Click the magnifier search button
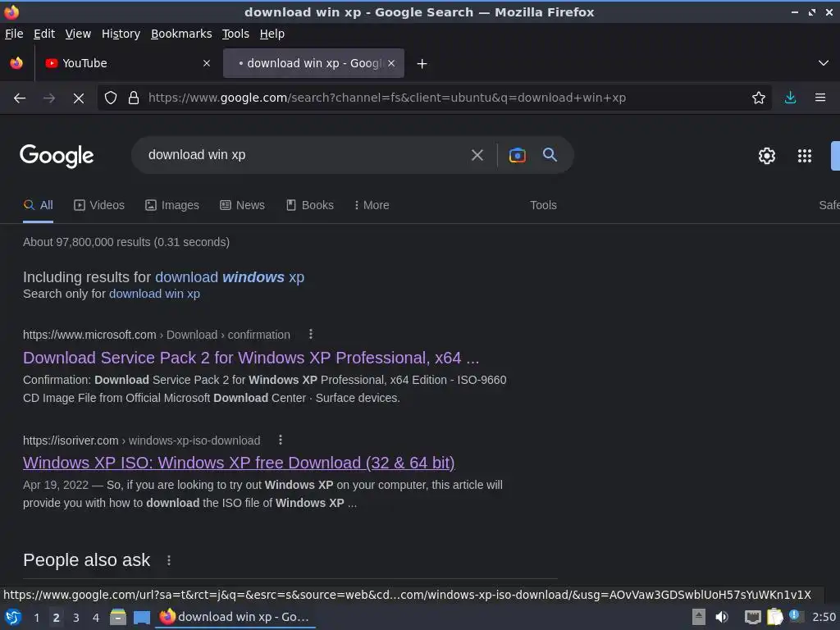Viewport: 840px width, 630px height. 550,155
